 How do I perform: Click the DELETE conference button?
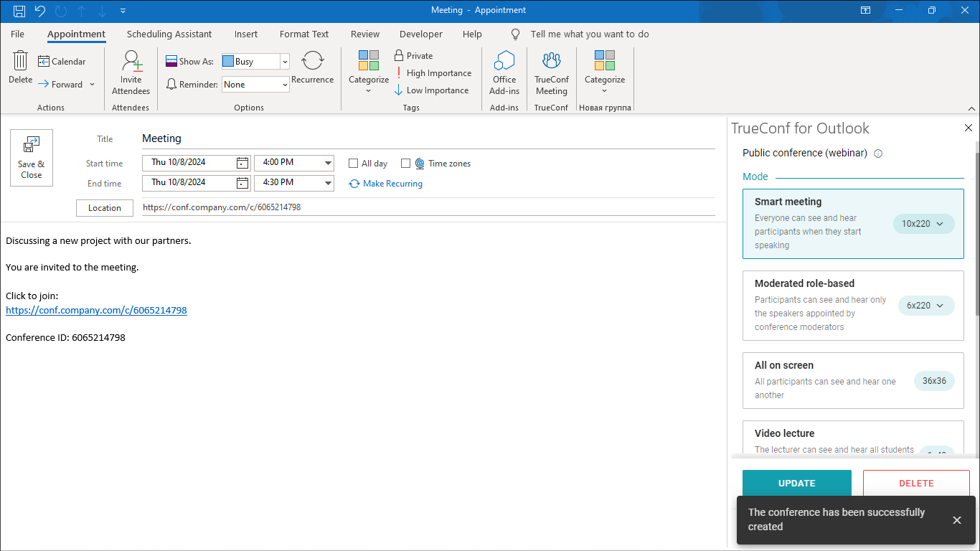pos(916,484)
